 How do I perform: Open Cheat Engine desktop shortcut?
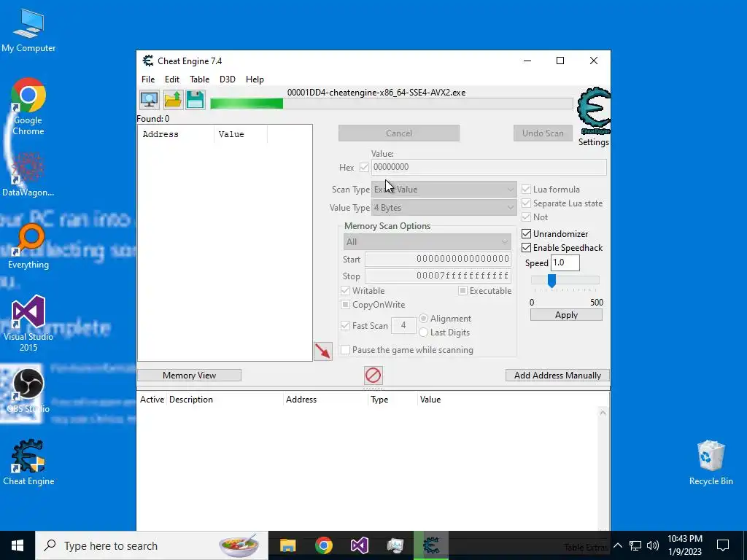tap(28, 462)
